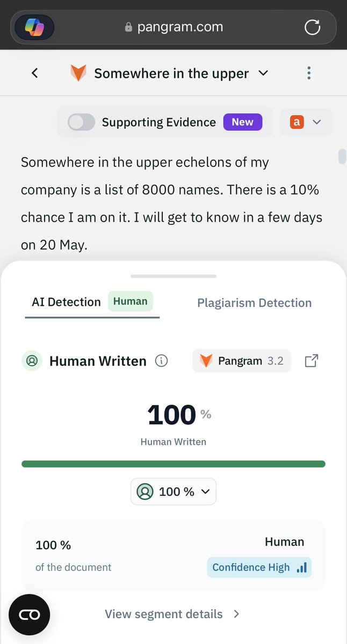This screenshot has width=347, height=644.
Task: Click the Pangram 3.2 model button
Action: click(x=242, y=361)
